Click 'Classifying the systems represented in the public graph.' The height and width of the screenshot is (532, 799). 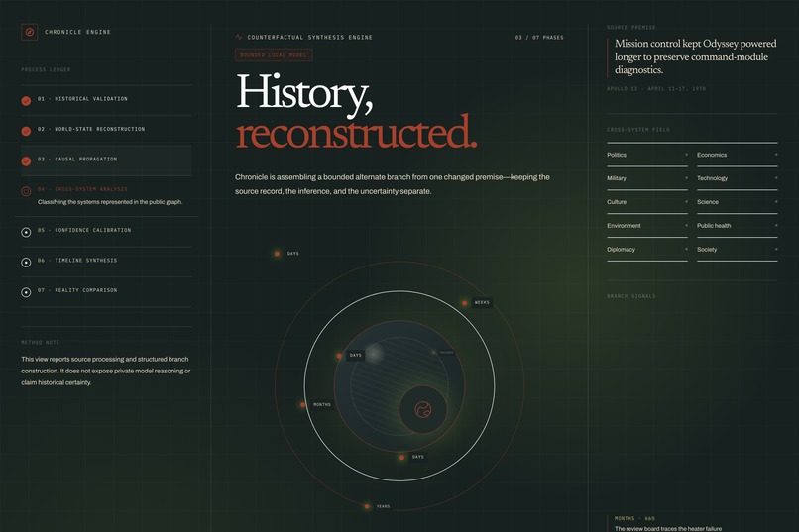click(x=110, y=202)
